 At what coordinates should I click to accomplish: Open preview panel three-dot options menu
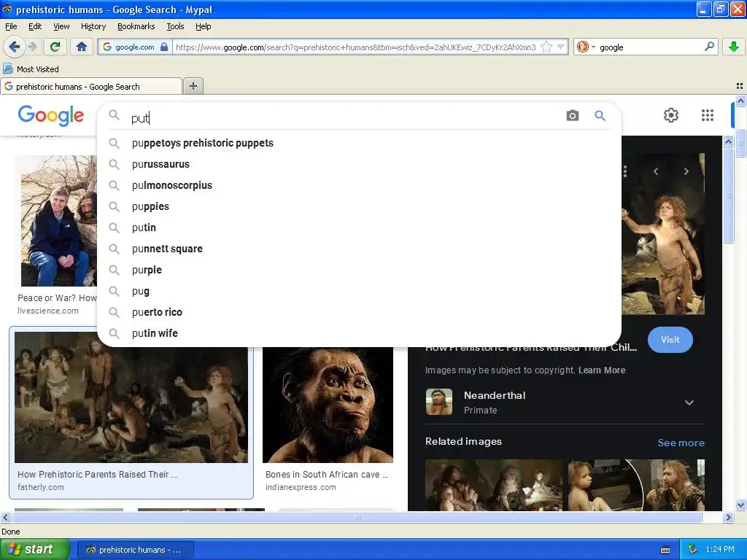pyautogui.click(x=625, y=171)
